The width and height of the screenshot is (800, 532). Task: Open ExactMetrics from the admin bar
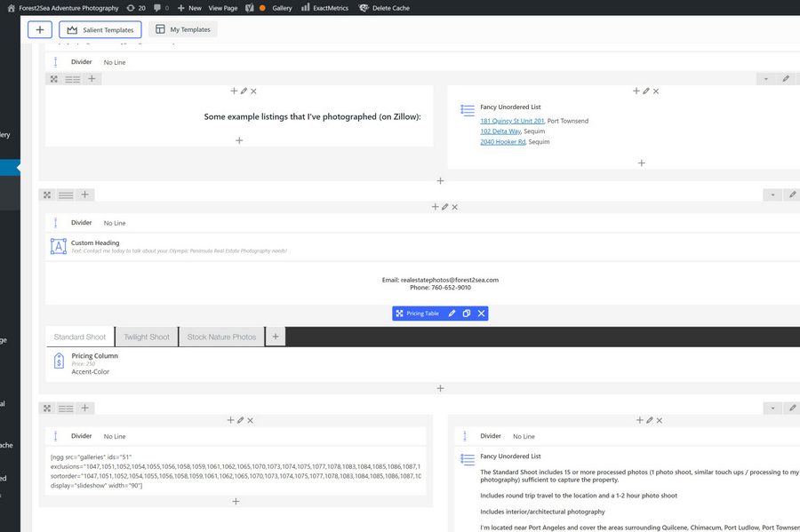pos(324,8)
